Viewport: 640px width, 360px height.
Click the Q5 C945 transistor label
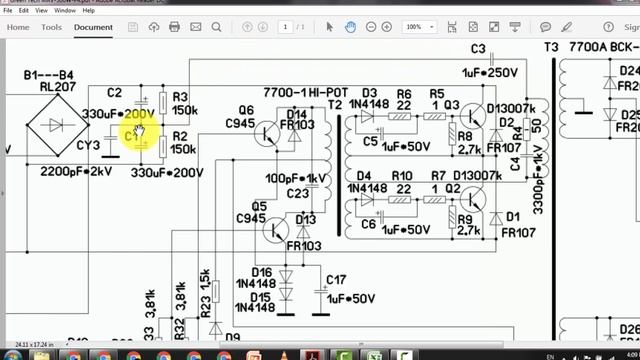251,212
